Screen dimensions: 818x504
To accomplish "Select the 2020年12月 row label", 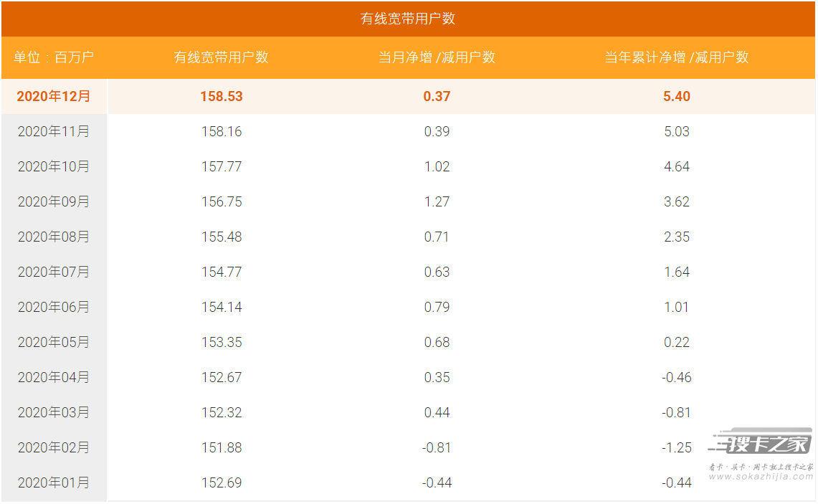I will 54,97.
